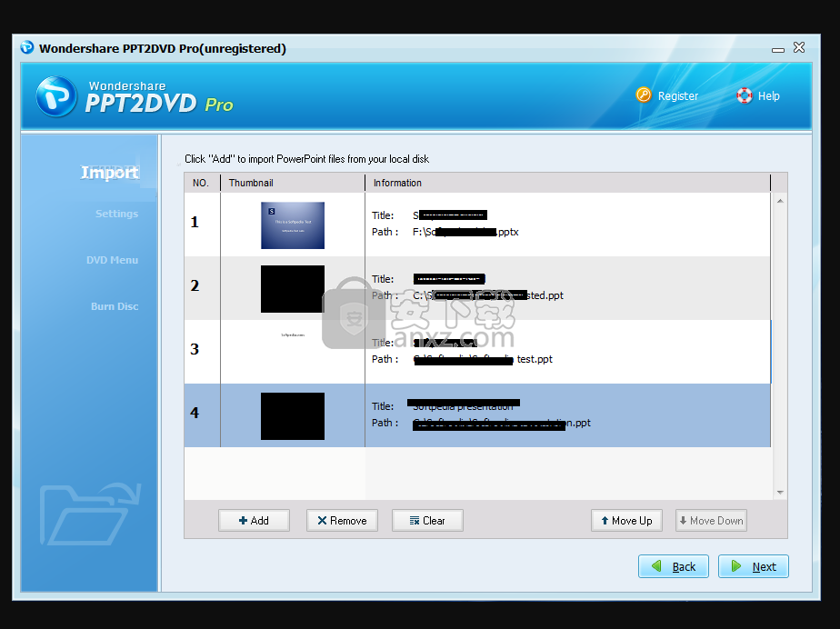Image resolution: width=840 pixels, height=629 pixels.
Task: Switch to the Import step
Action: click(x=109, y=172)
